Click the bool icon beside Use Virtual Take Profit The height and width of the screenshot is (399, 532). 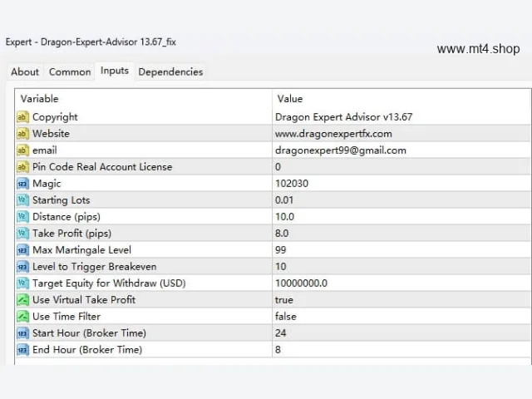(x=22, y=300)
